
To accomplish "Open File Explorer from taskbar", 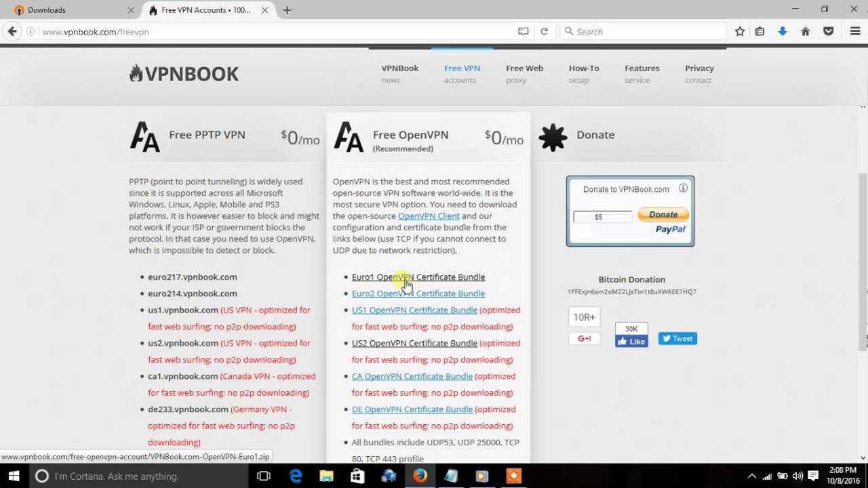I will tap(326, 476).
